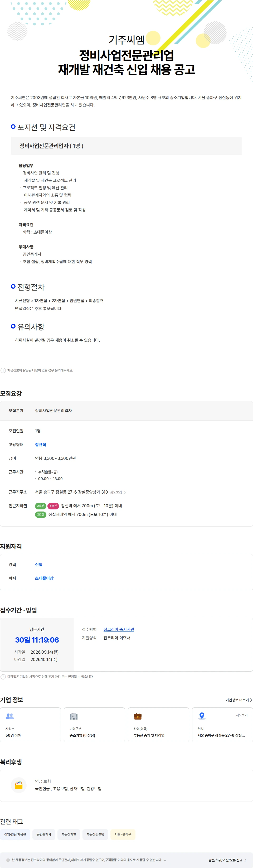The image size is (253, 868).
Task: Click the chevron after 지도보기 in 근무지주소
Action: [125, 492]
